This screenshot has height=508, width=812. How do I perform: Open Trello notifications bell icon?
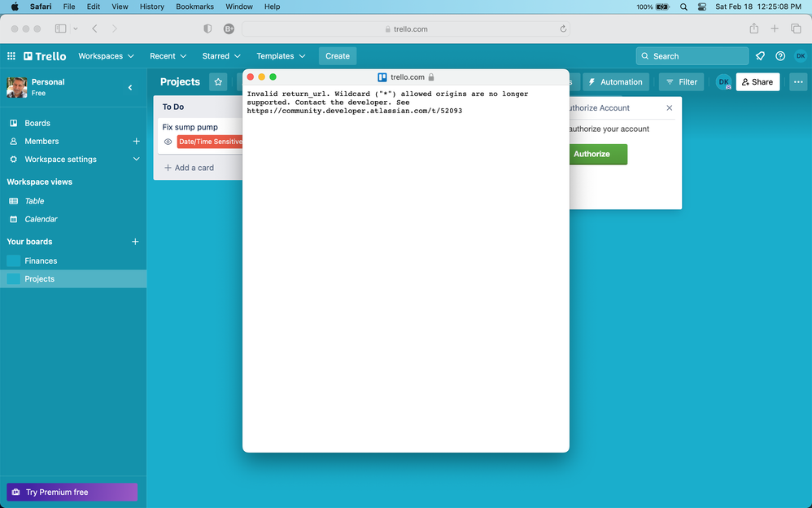(x=760, y=56)
